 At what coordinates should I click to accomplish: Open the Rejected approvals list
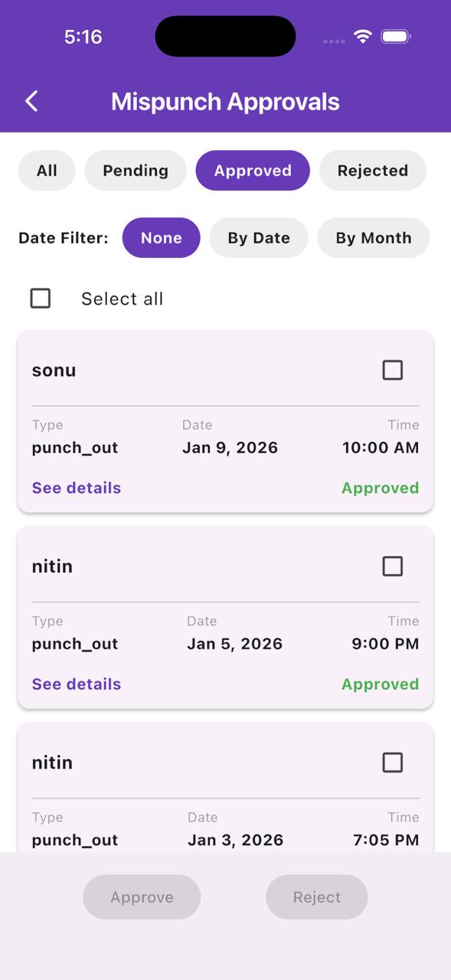pos(373,171)
